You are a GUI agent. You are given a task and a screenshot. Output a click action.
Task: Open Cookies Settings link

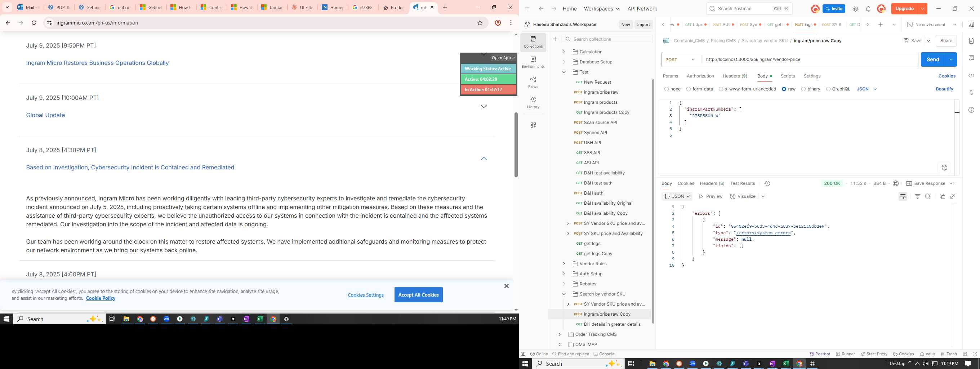pyautogui.click(x=365, y=295)
